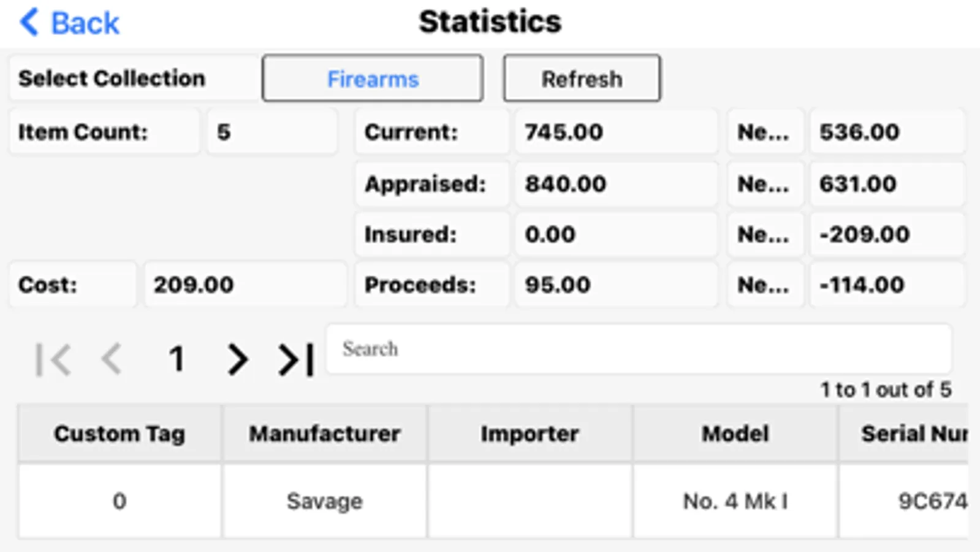The image size is (980, 552).
Task: Select the Savage manufacturer cell
Action: point(324,501)
